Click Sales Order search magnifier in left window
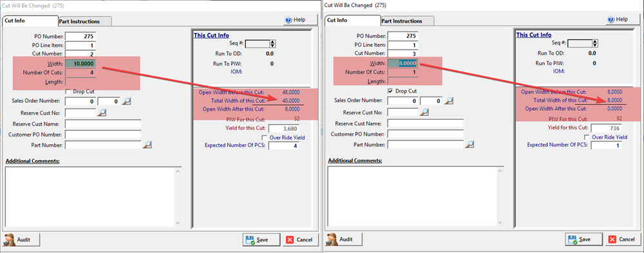Image resolution: width=644 pixels, height=253 pixels. click(x=126, y=101)
